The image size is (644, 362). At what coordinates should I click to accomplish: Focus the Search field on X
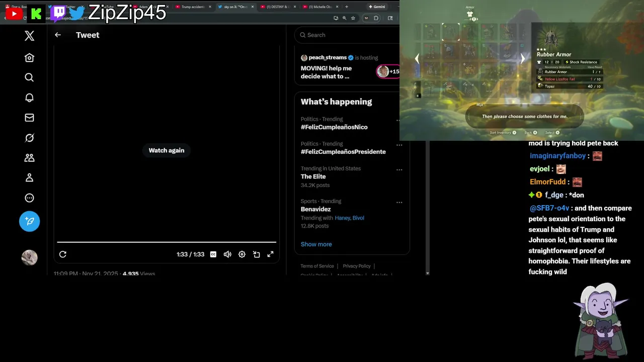(347, 35)
